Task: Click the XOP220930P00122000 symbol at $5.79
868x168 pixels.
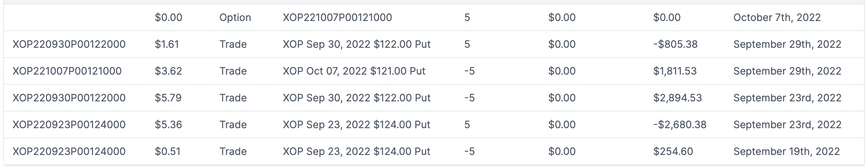Action: (69, 98)
